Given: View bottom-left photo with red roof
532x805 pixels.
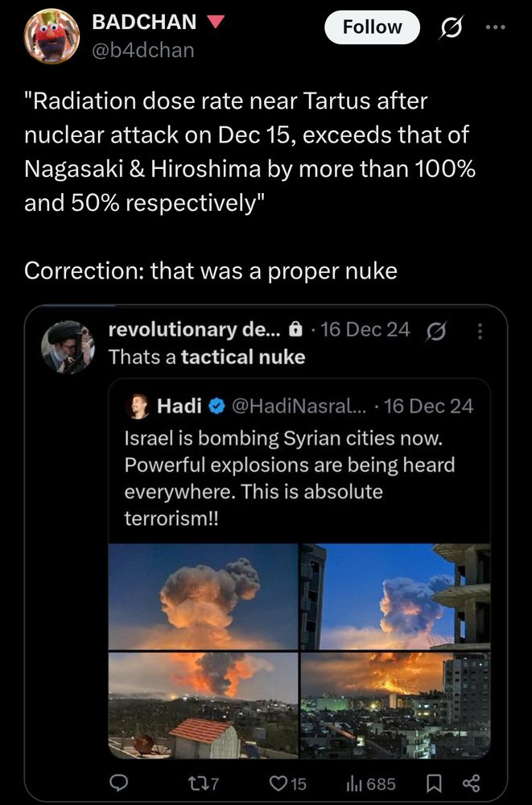Looking at the screenshot, I should [204, 705].
